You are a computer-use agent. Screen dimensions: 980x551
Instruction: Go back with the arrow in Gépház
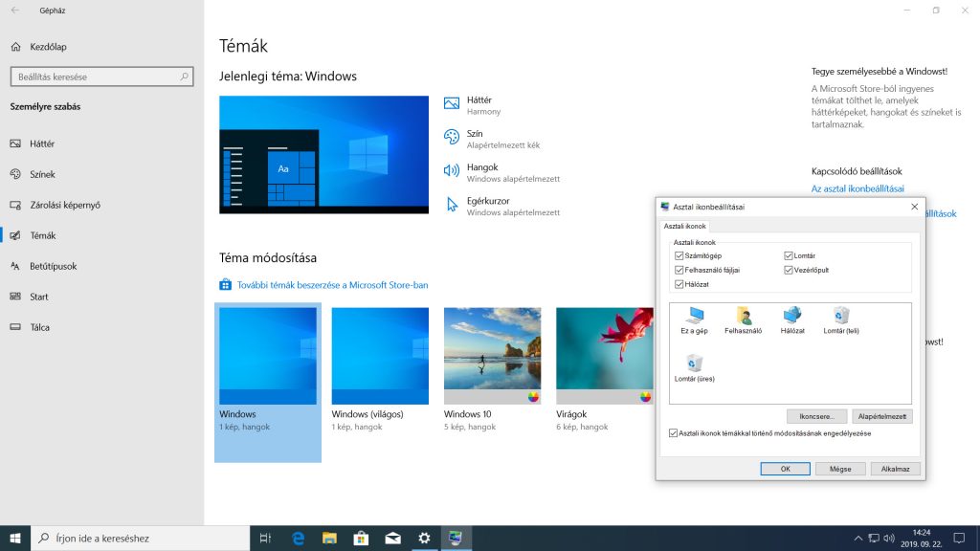click(15, 11)
